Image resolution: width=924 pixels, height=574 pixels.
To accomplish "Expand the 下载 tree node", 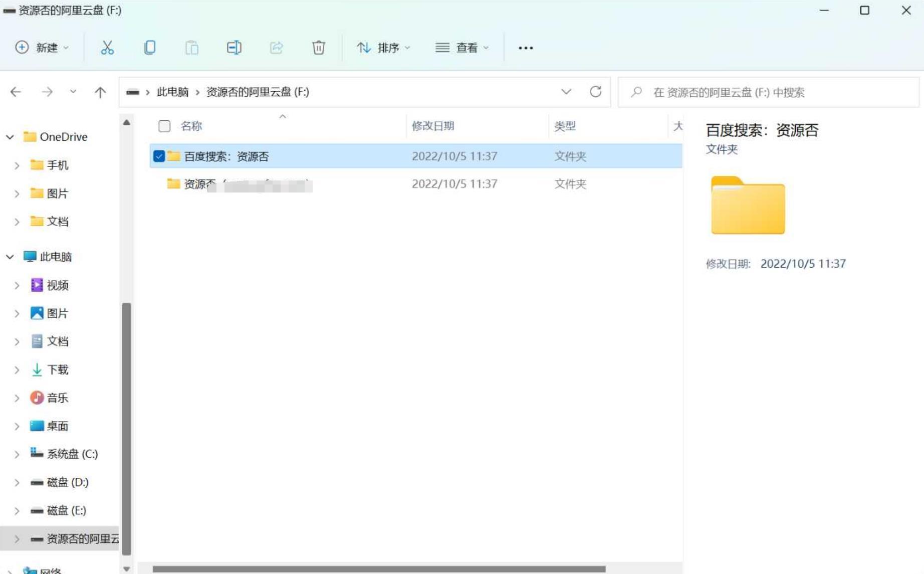I will tap(17, 370).
